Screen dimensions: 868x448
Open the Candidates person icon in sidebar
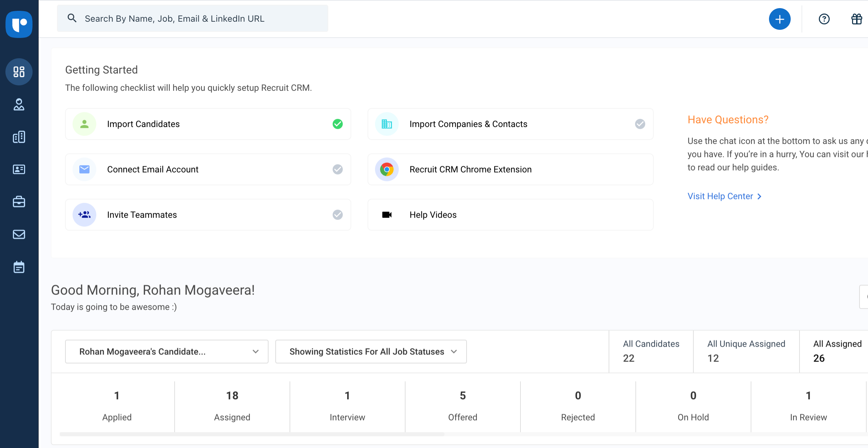pyautogui.click(x=19, y=104)
